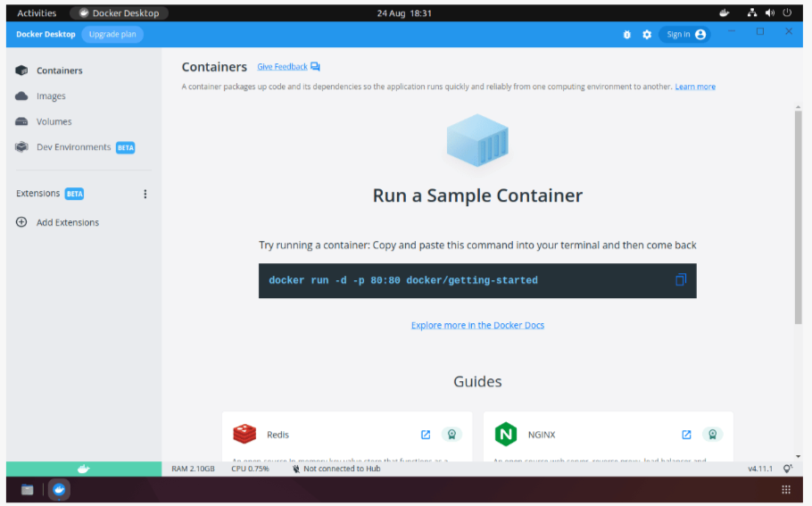The width and height of the screenshot is (812, 506).
Task: Follow the Learn more link
Action: point(695,87)
